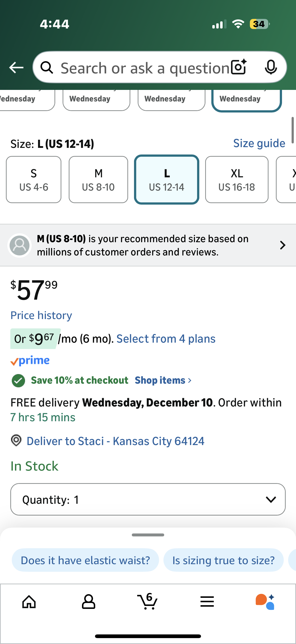
Task: View the Price history link
Action: pos(41,316)
